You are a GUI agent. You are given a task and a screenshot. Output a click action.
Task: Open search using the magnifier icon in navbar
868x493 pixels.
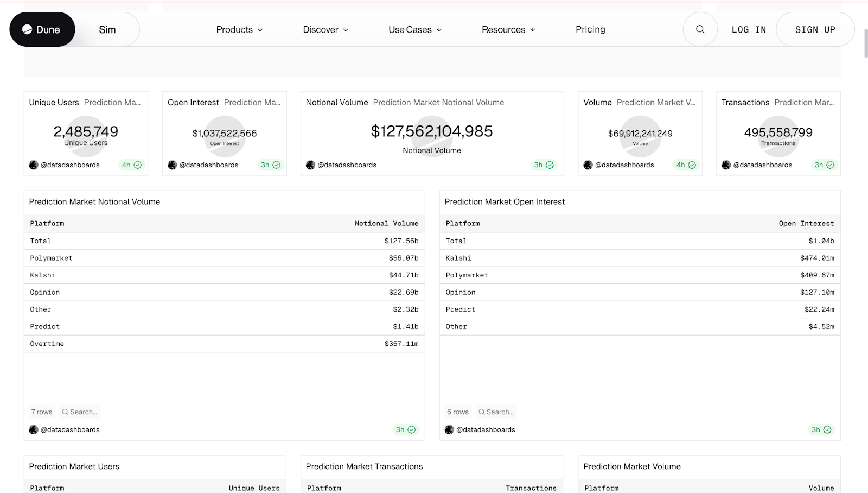click(700, 29)
